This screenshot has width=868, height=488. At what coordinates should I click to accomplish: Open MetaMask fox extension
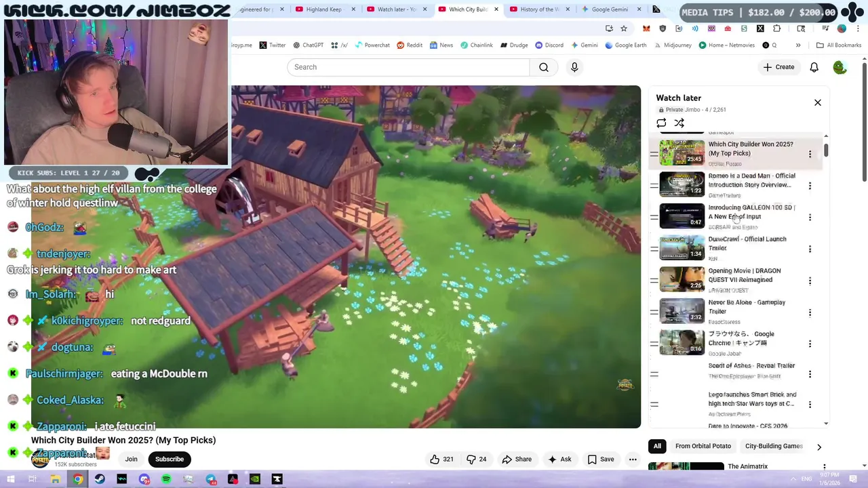coord(646,28)
